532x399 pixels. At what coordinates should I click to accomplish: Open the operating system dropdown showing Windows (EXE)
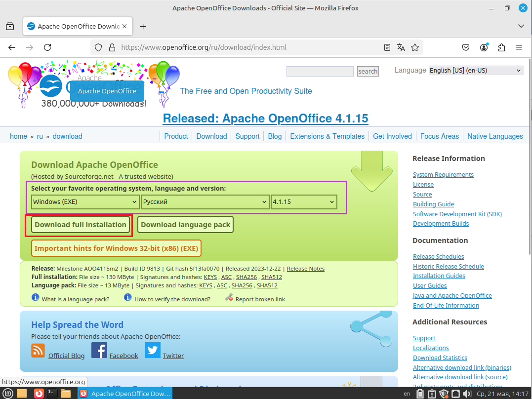(84, 202)
